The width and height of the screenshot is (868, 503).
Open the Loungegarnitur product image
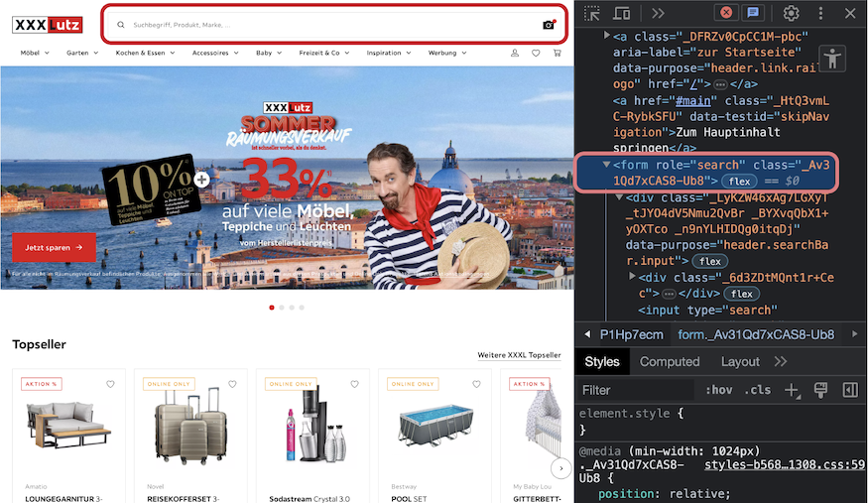(68, 425)
